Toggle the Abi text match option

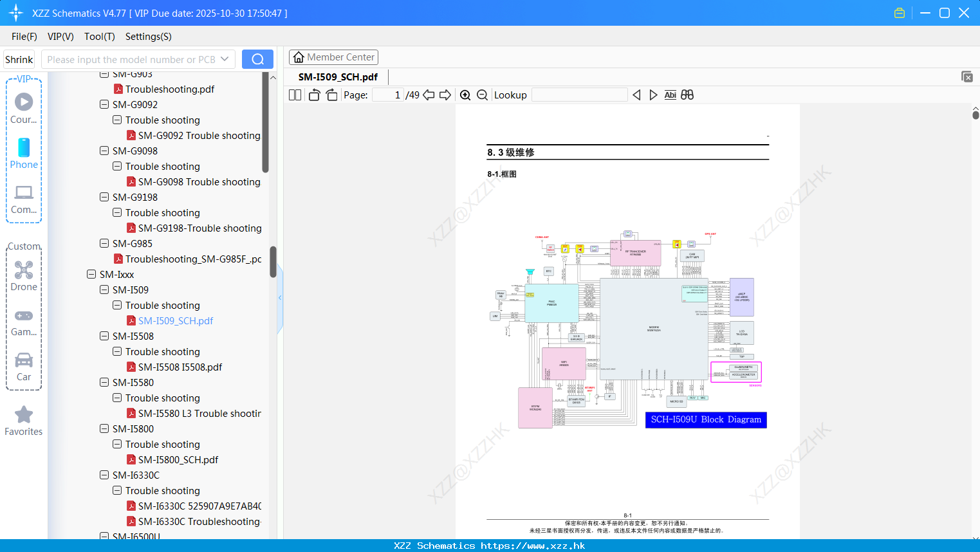click(670, 95)
